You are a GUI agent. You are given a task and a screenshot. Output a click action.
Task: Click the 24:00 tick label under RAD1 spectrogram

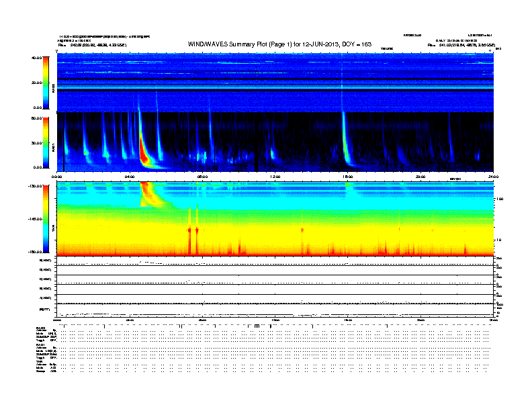493,177
